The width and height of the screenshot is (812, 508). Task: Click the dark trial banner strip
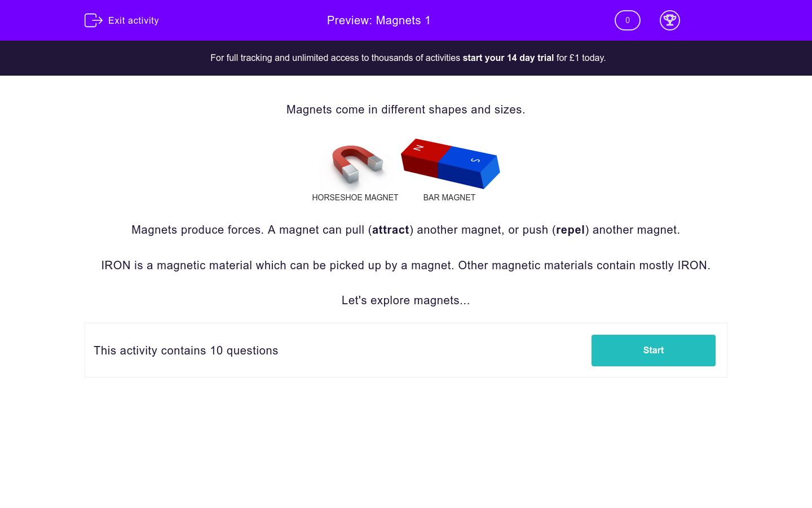tap(406, 58)
